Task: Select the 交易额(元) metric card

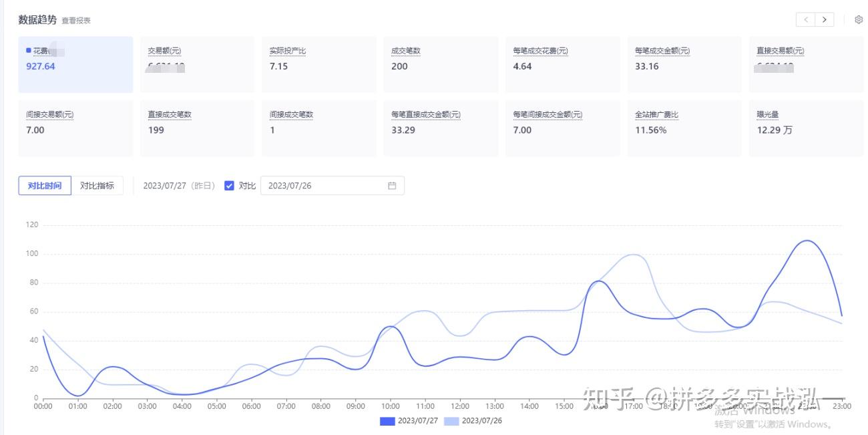Action: 197,64
